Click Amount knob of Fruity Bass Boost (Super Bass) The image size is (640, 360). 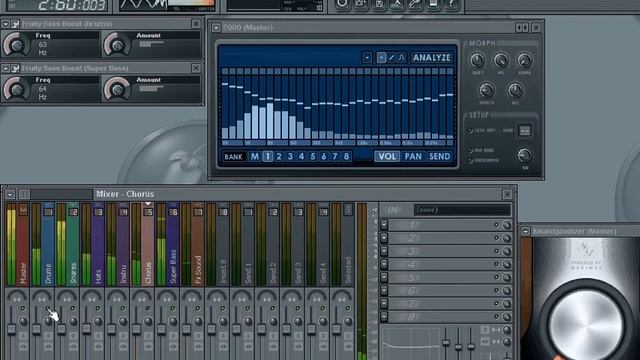117,89
